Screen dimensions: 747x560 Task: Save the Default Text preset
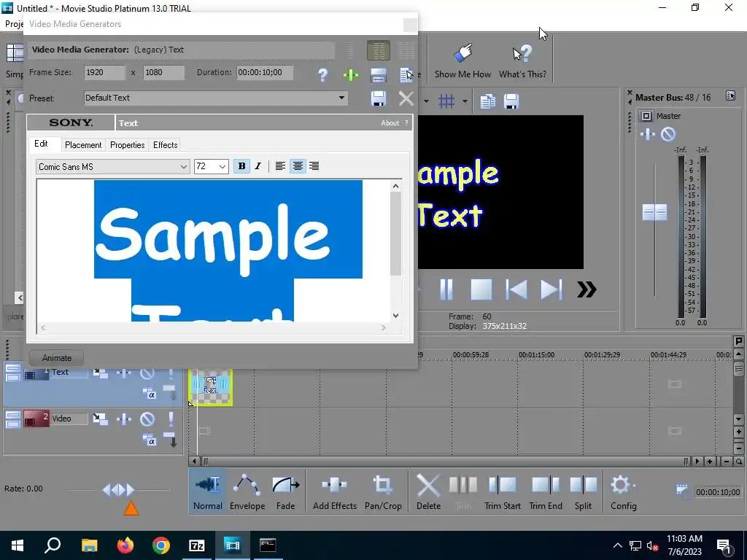(x=379, y=98)
